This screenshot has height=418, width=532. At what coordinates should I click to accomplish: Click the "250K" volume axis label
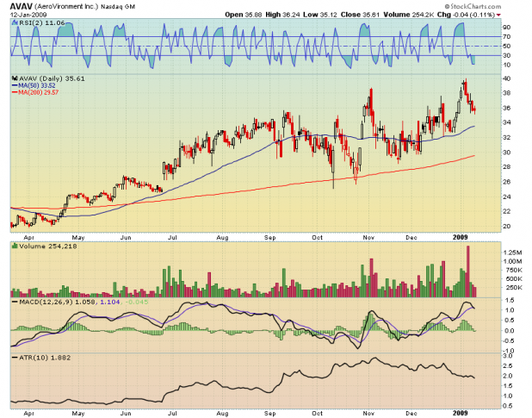pyautogui.click(x=513, y=288)
